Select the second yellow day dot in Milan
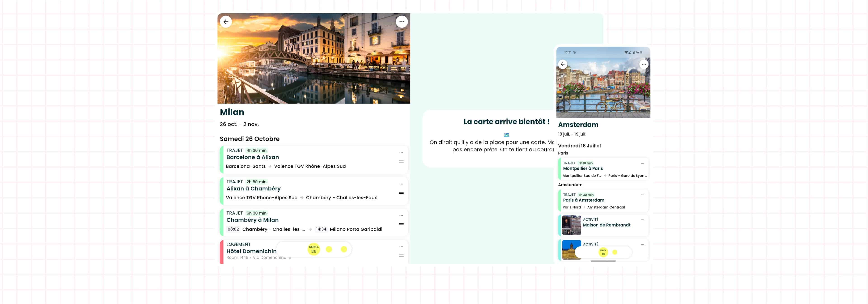 329,249
